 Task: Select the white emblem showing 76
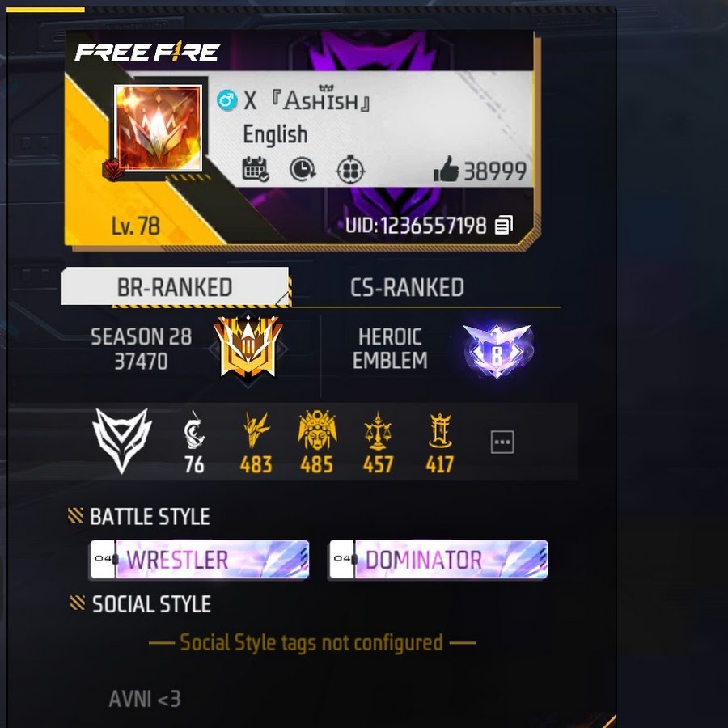193,442
